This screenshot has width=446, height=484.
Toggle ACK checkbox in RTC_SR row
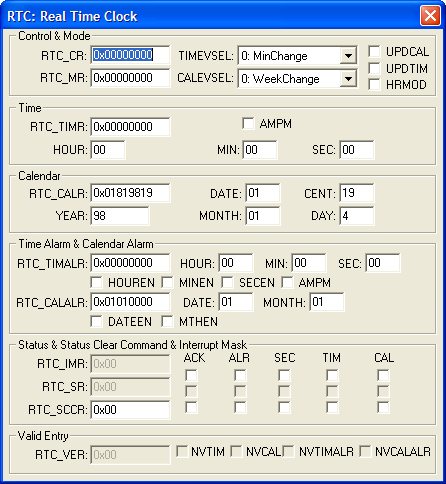(x=191, y=391)
